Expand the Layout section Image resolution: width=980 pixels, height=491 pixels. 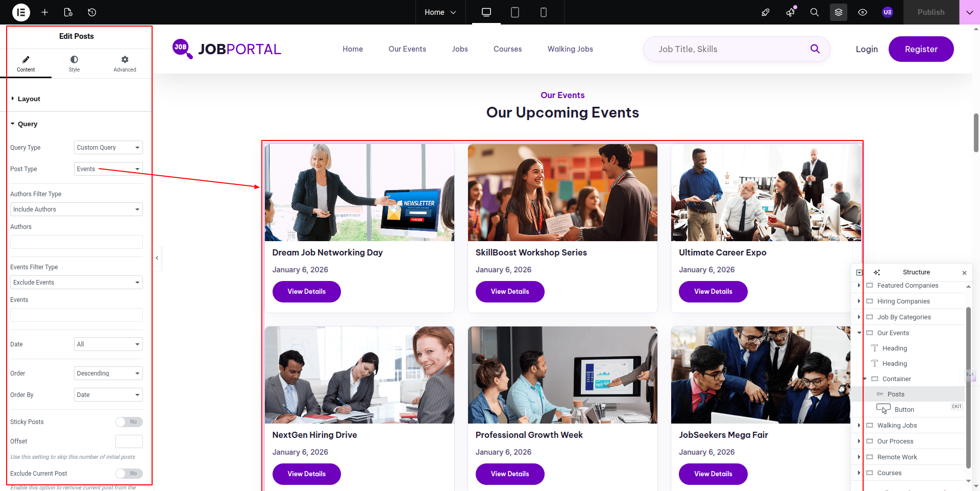pos(29,99)
